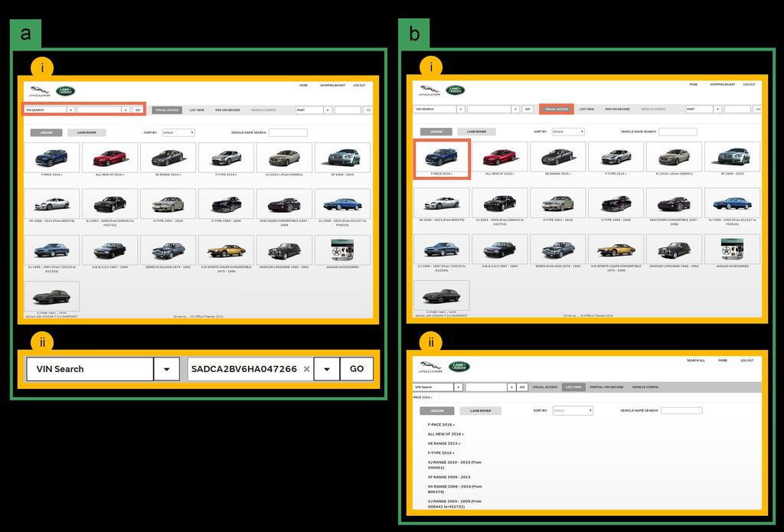Click the Vehicle Name Search field in panel a-i

(x=288, y=132)
